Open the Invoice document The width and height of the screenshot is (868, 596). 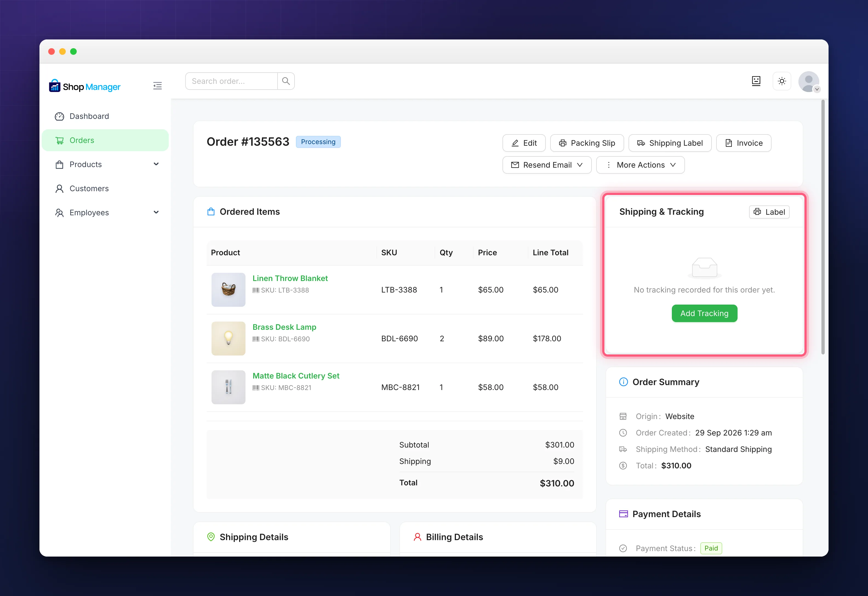pos(743,143)
